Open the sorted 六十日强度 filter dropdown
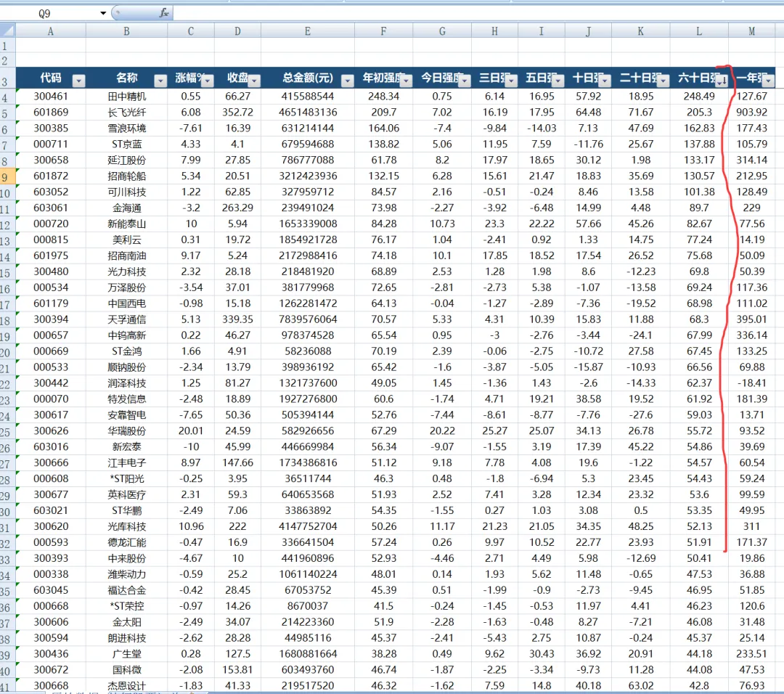Viewport: 784px width, 694px height. (x=722, y=81)
